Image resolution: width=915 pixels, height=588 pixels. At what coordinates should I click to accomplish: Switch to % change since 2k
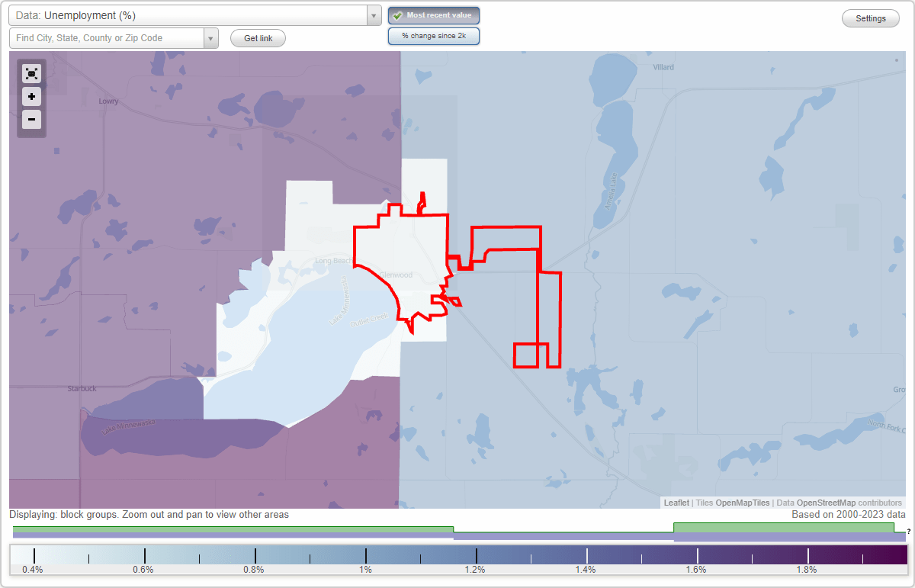click(x=434, y=36)
